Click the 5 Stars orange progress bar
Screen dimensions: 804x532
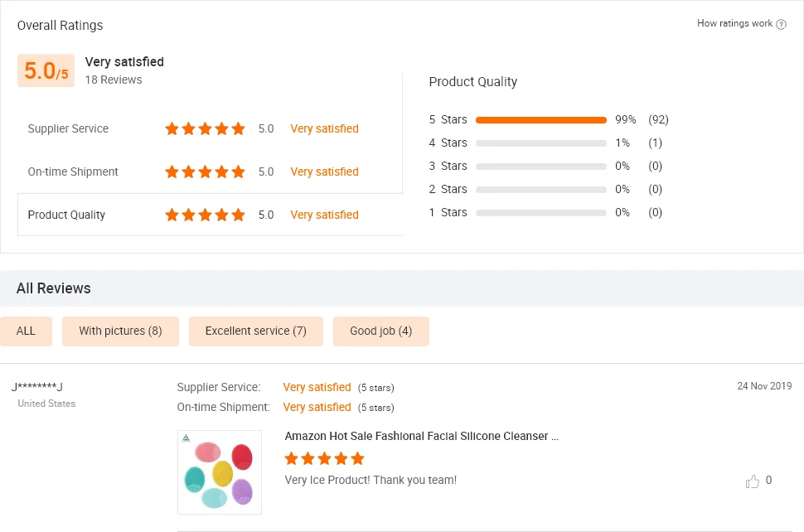(540, 120)
